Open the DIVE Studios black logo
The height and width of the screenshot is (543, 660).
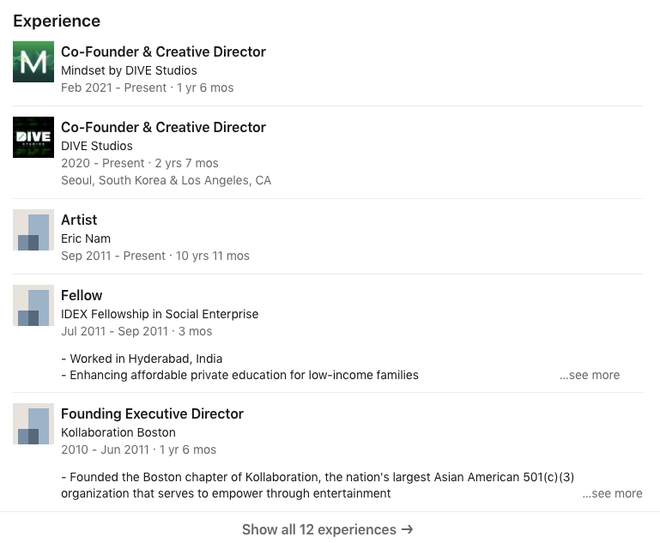click(33, 137)
